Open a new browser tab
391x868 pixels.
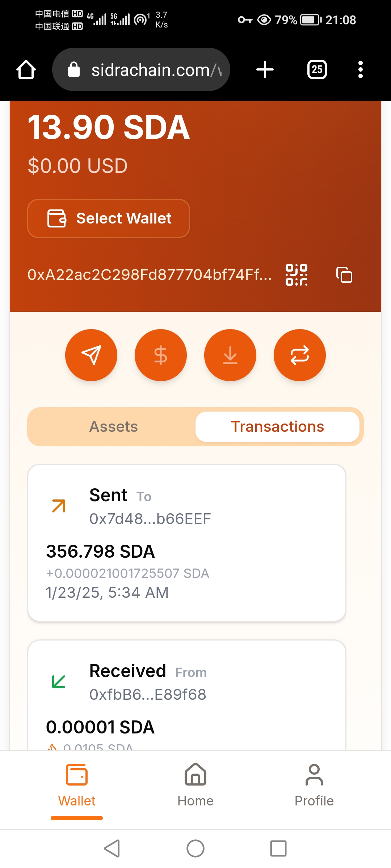265,69
